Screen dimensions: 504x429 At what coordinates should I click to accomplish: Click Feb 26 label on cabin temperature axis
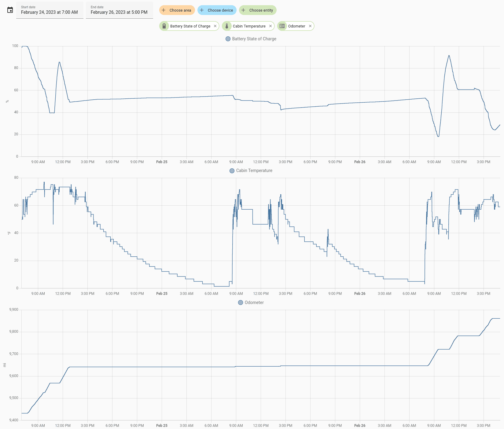tap(360, 294)
